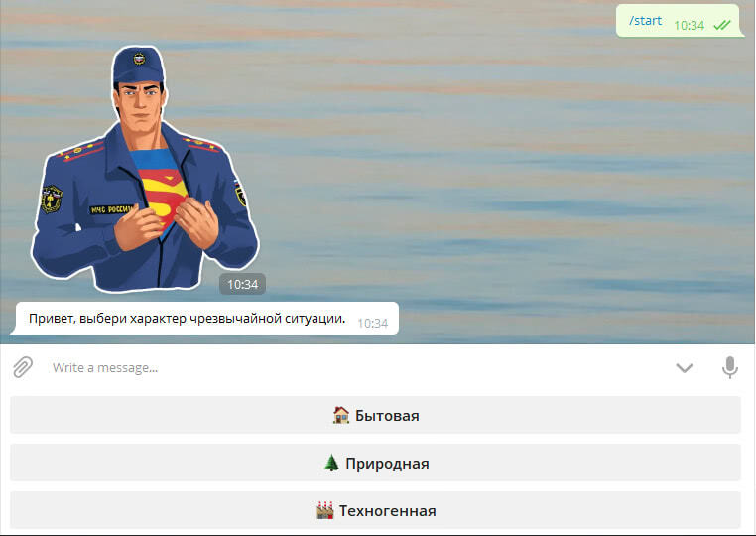Click the Superman logo on sticker's chest
Screen dimensions: 756x536
click(x=163, y=194)
